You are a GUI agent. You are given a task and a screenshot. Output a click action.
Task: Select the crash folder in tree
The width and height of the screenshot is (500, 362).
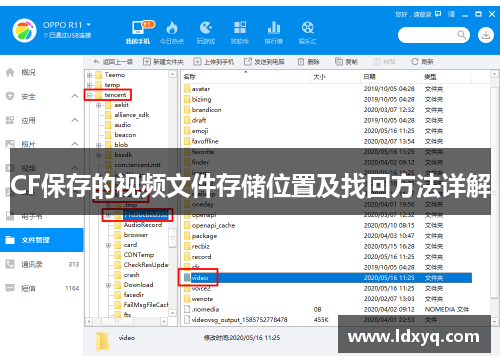[x=131, y=275]
